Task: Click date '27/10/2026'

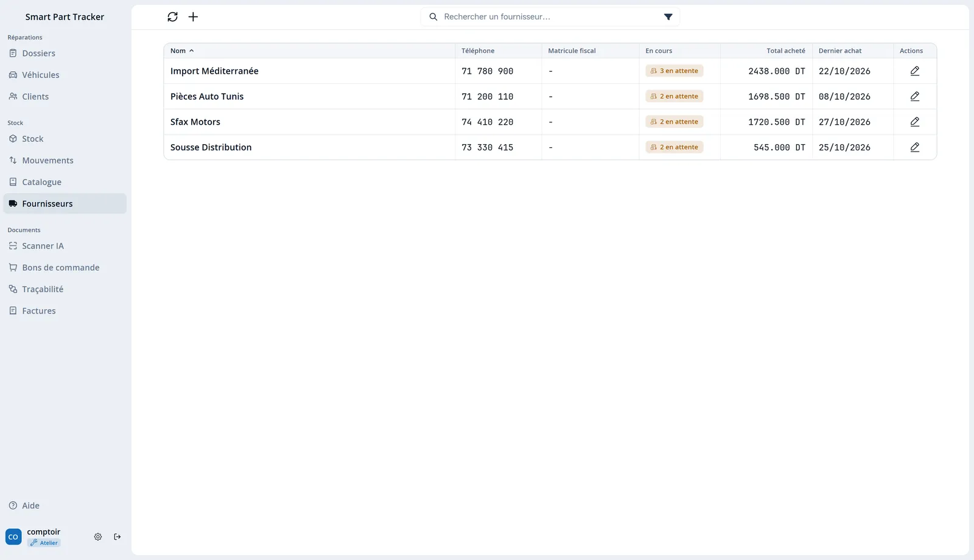Action: pos(844,122)
